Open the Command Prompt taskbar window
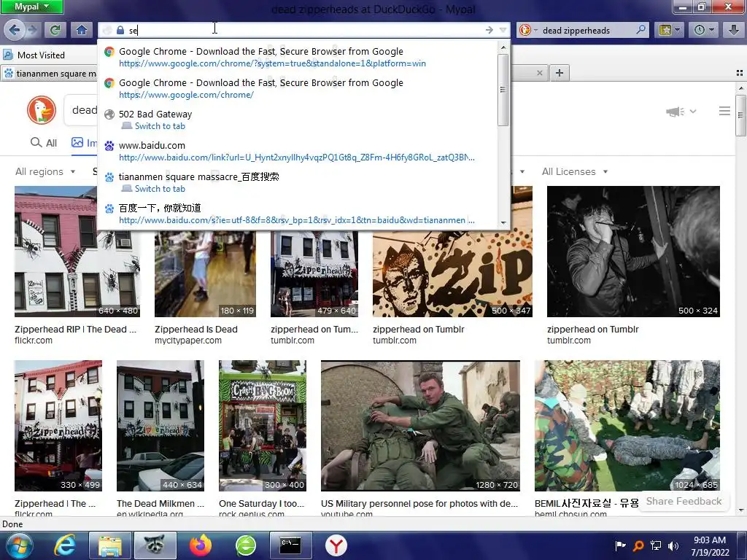The width and height of the screenshot is (747, 560). (x=290, y=545)
